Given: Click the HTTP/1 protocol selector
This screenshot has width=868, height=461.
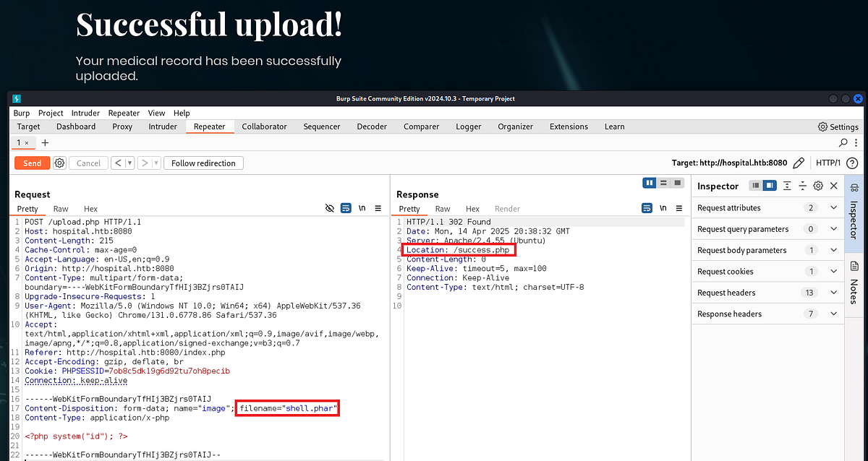Looking at the screenshot, I should pyautogui.click(x=828, y=163).
